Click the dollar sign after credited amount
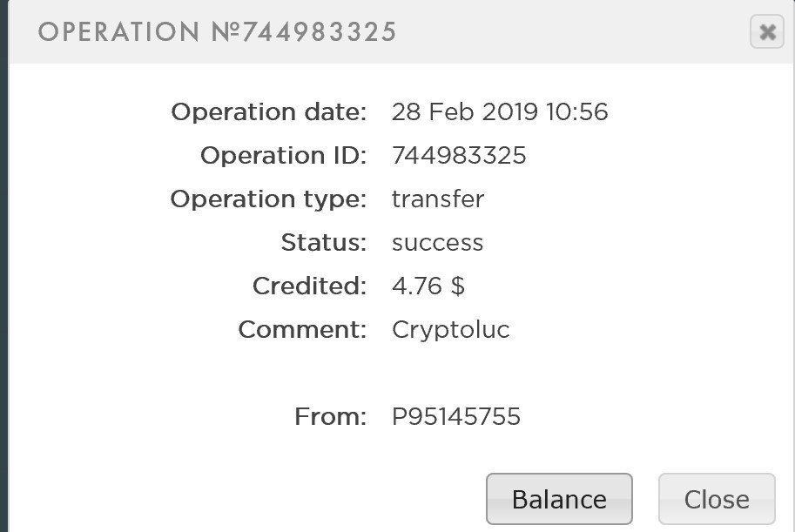Screen dimensions: 795x532 (458, 286)
